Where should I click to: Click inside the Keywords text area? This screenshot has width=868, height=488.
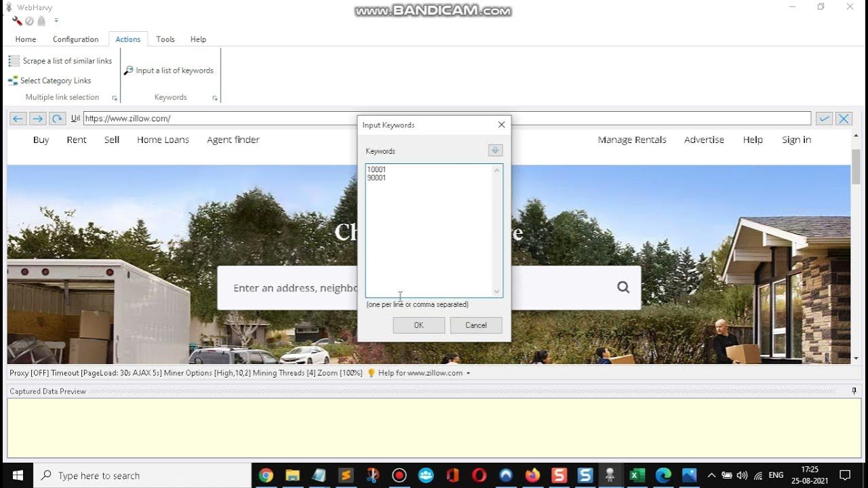click(434, 230)
